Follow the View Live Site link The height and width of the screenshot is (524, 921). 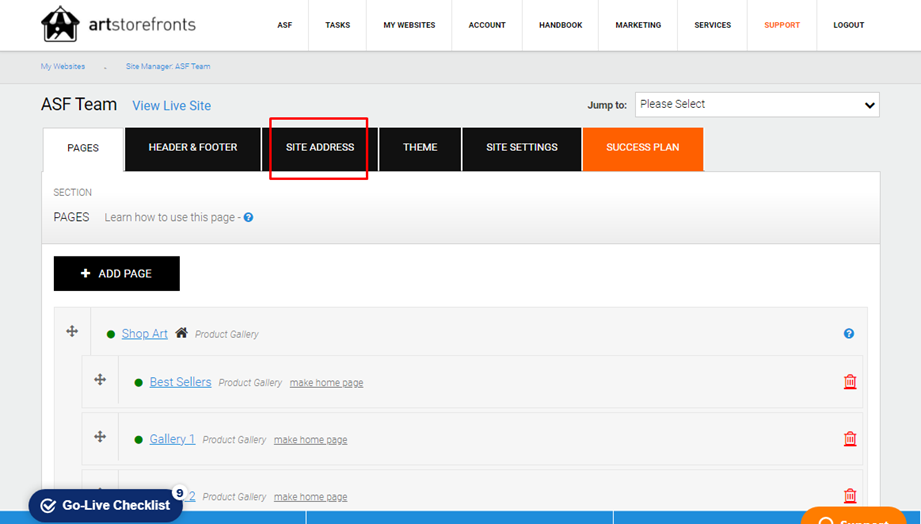(x=172, y=106)
